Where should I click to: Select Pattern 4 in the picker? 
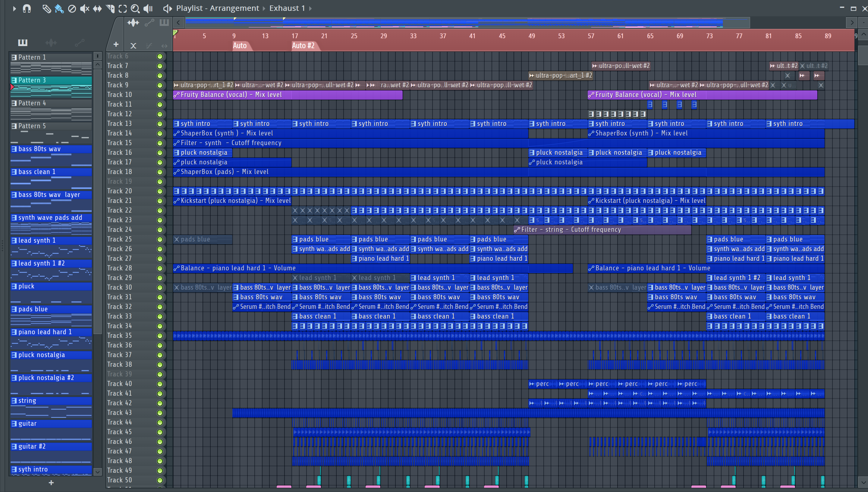51,110
